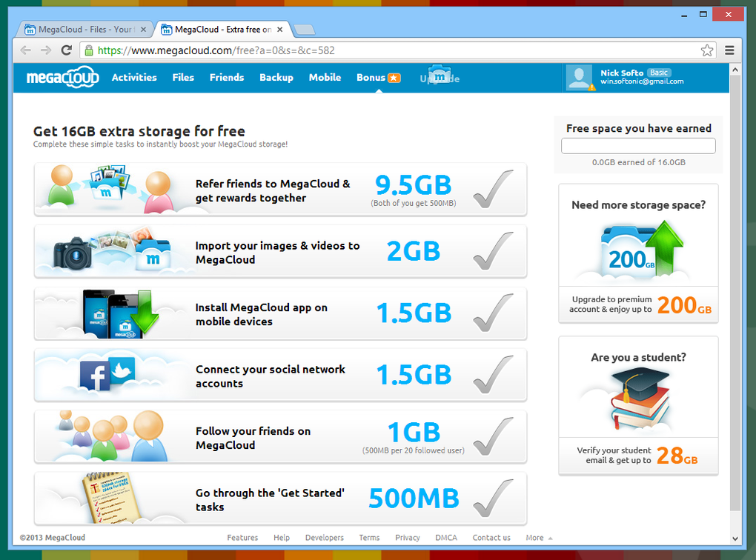
Task: Click the graduation cap student image
Action: [640, 398]
